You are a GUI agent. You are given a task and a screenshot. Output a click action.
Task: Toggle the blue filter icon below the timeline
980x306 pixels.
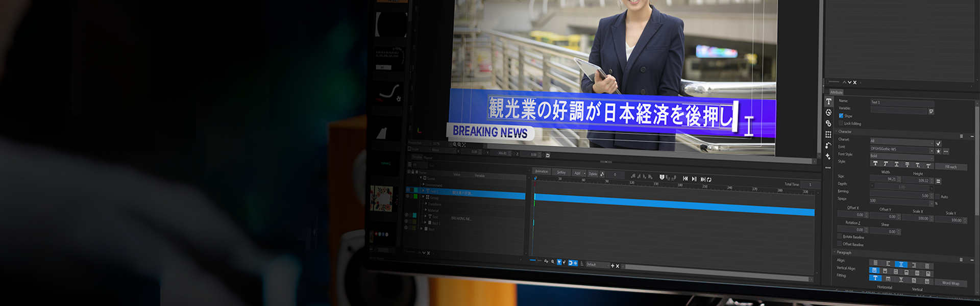(559, 262)
